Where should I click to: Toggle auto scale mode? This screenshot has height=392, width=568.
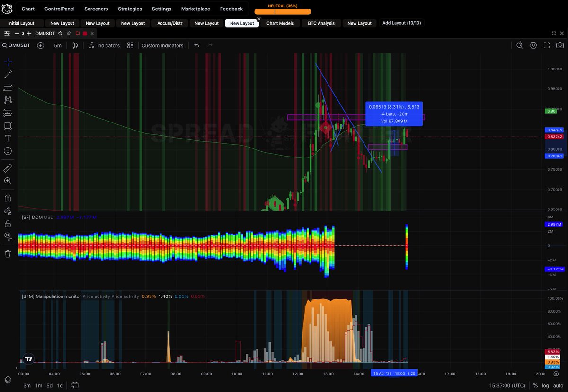click(x=558, y=385)
